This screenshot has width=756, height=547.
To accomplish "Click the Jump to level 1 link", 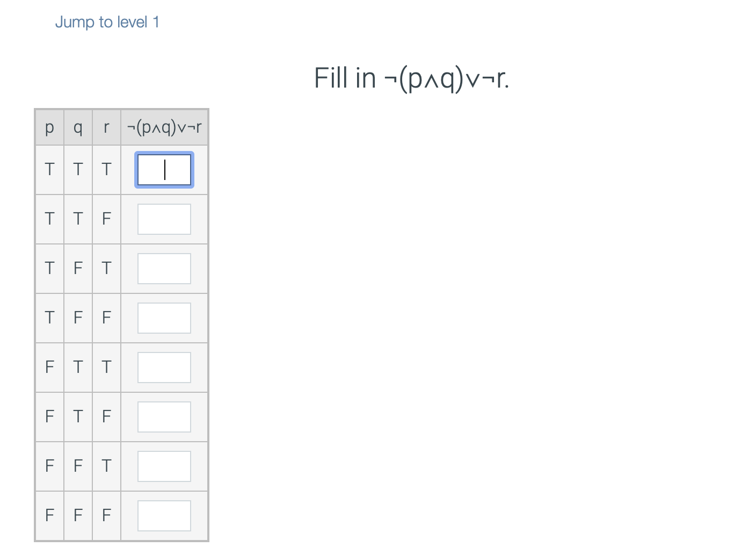I will click(x=107, y=22).
